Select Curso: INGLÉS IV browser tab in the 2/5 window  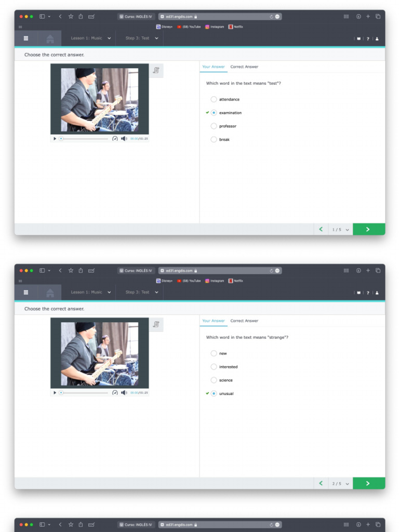[x=136, y=271]
